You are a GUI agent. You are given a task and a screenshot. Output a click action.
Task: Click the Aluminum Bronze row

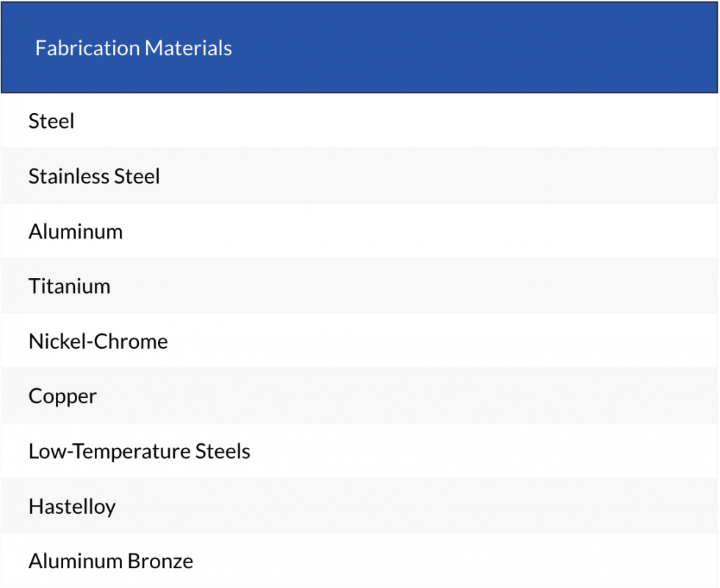pyautogui.click(x=359, y=562)
